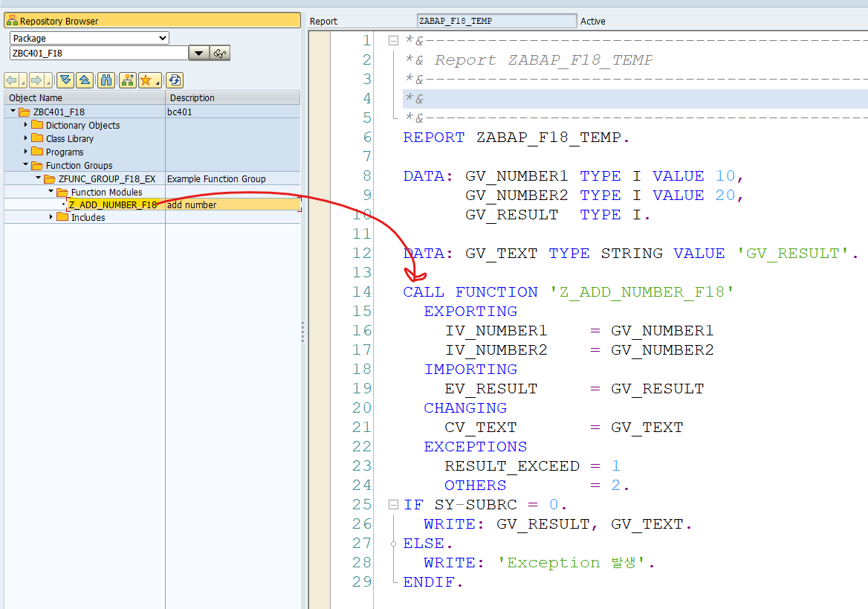Screen dimensions: 868x609
Task: Select the Dictionary Objects tree item
Action: (82, 125)
